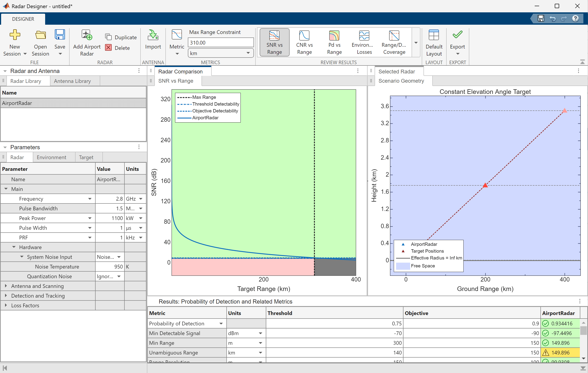Collapse the Main parameter group
The image size is (588, 373).
(6, 189)
